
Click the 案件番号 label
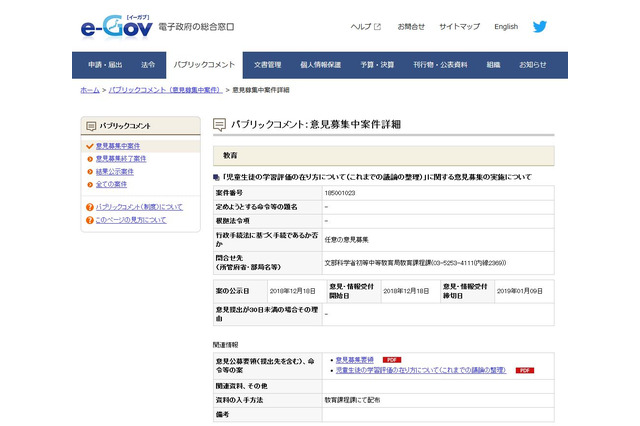pyautogui.click(x=229, y=193)
